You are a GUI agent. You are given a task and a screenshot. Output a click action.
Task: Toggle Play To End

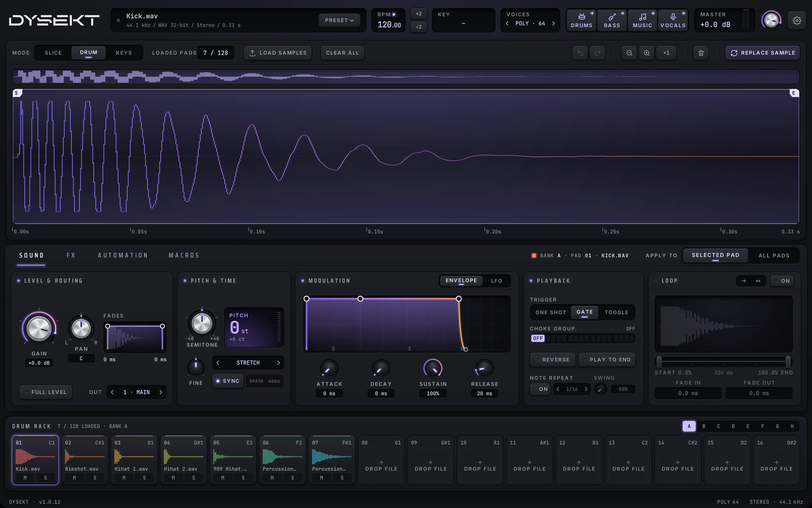(x=607, y=359)
